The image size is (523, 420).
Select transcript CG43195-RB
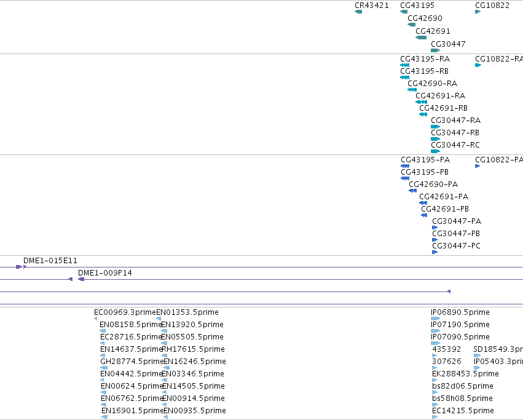click(424, 71)
